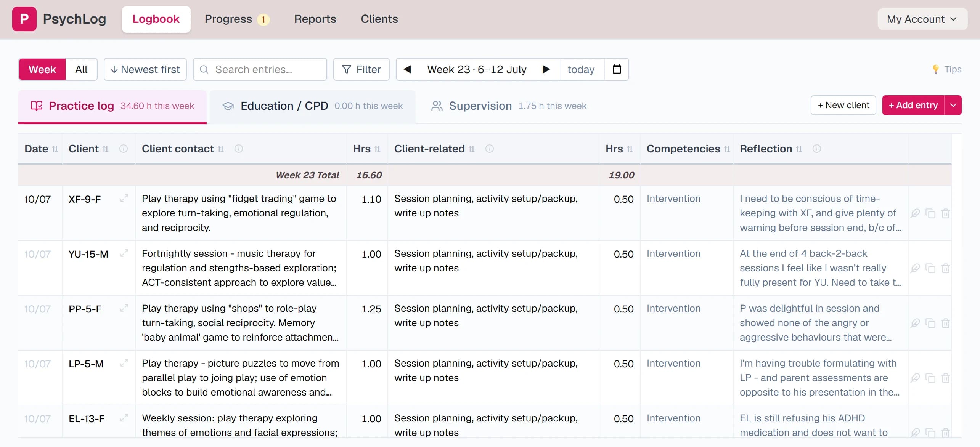Open the Filter options

point(361,69)
